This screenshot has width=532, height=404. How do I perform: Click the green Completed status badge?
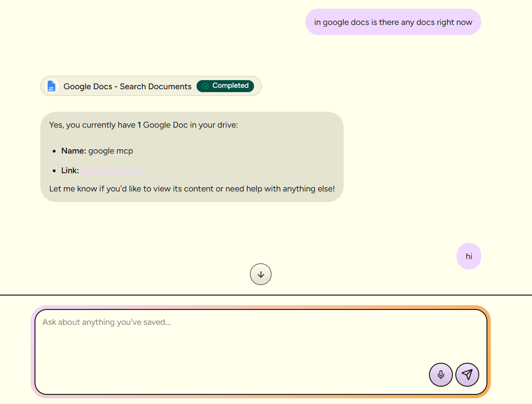[225, 86]
